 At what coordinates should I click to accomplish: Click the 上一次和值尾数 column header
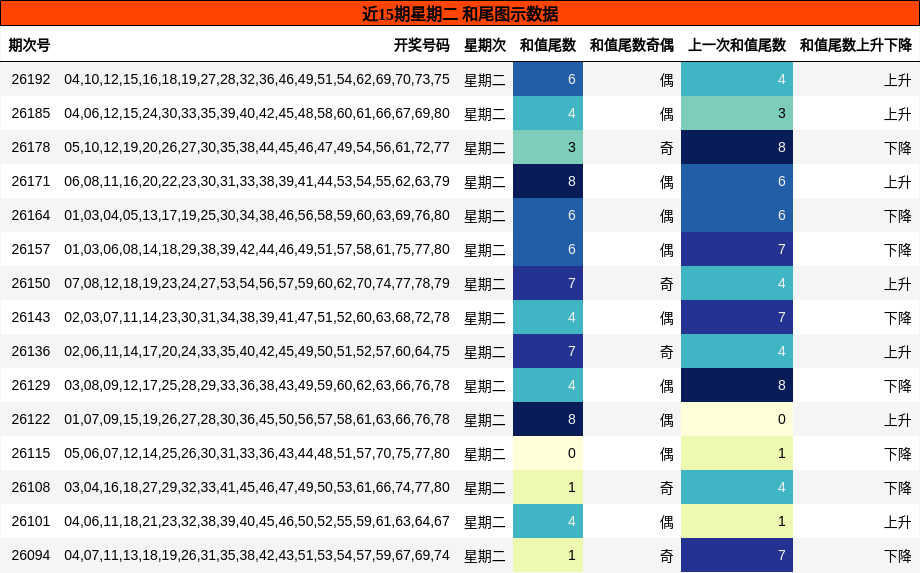coord(737,45)
